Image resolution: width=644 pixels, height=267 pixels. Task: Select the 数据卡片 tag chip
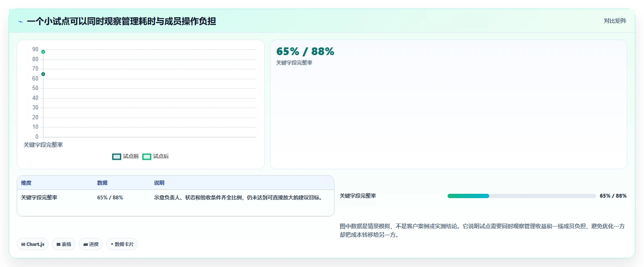(x=122, y=244)
